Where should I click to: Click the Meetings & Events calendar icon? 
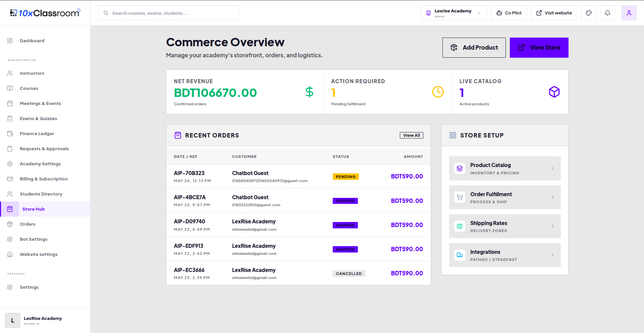[x=10, y=103]
